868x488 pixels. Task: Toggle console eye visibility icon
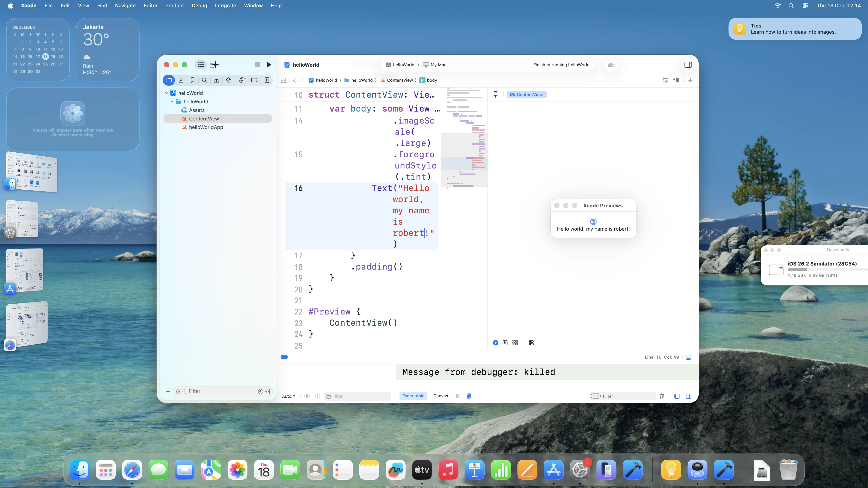click(x=457, y=396)
